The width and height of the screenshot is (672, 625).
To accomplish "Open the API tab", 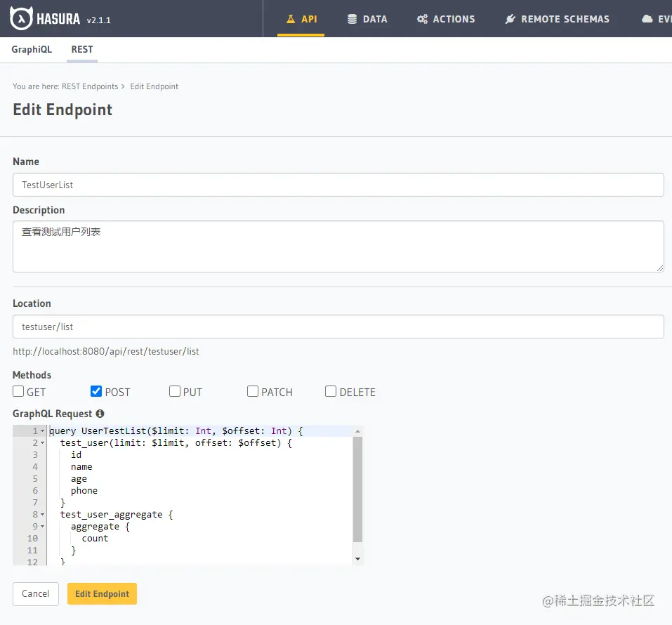I will pos(301,19).
